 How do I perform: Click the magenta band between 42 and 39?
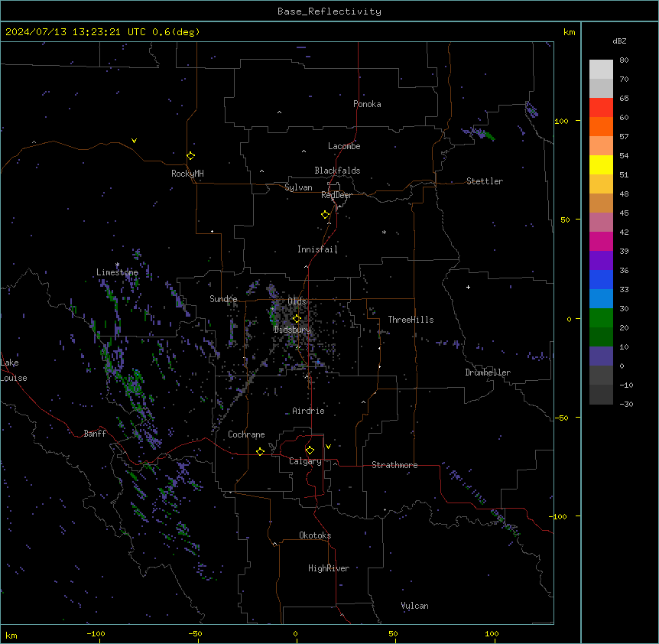pyautogui.click(x=601, y=241)
